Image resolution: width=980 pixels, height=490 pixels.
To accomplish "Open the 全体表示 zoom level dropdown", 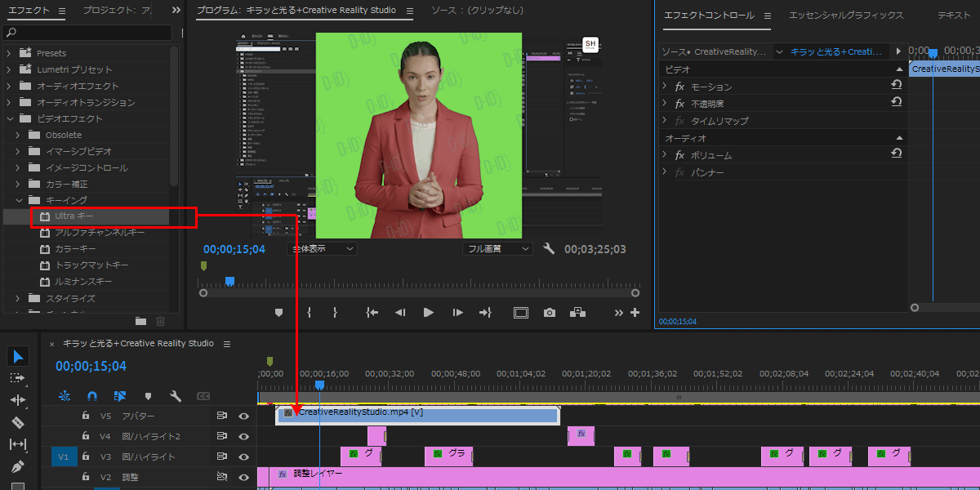I will tap(322, 249).
